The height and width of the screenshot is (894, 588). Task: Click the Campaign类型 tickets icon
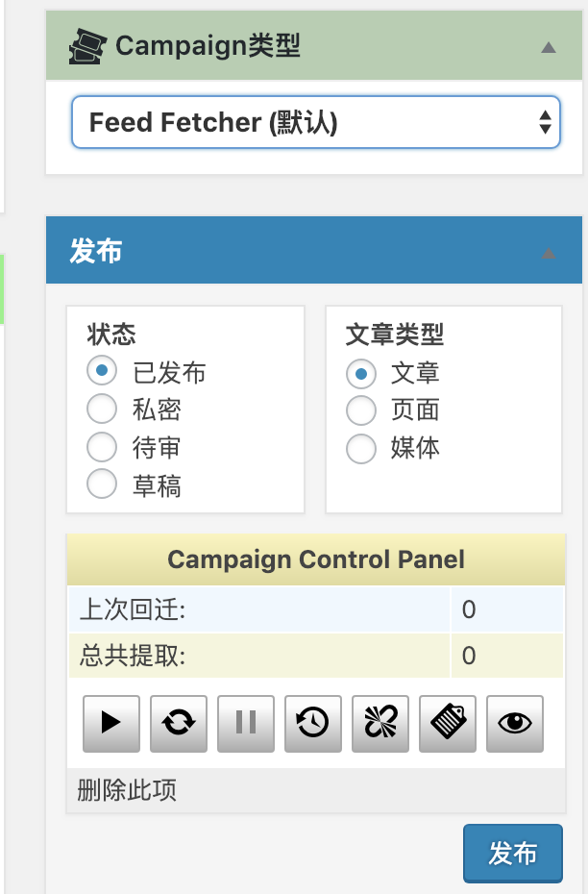pos(87,47)
